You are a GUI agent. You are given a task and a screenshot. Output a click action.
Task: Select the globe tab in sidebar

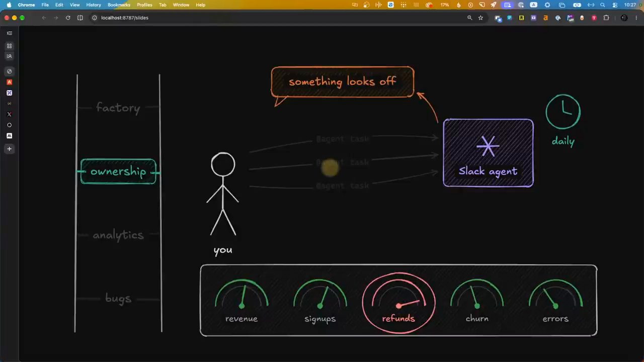[x=9, y=71]
